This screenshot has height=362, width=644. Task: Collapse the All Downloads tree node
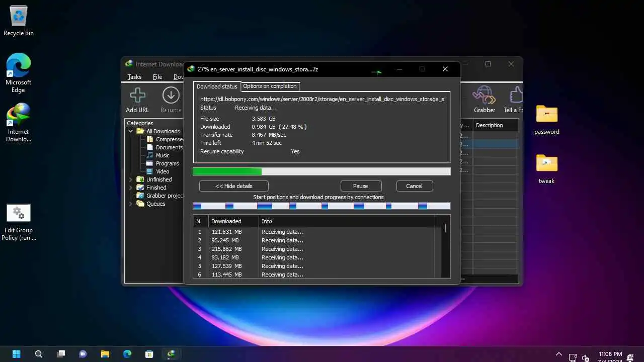click(x=131, y=131)
